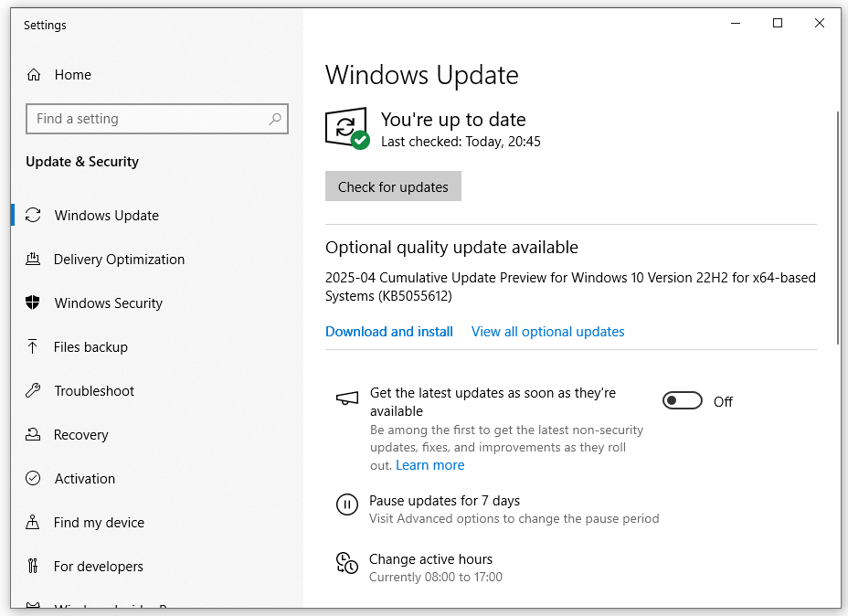Click the active hours clock icon
This screenshot has height=616, width=848.
(347, 563)
